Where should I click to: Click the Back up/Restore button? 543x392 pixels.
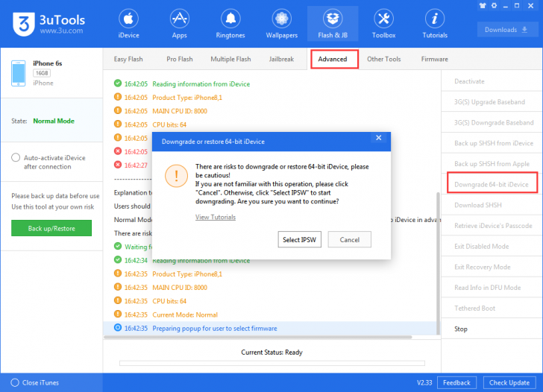tap(51, 228)
